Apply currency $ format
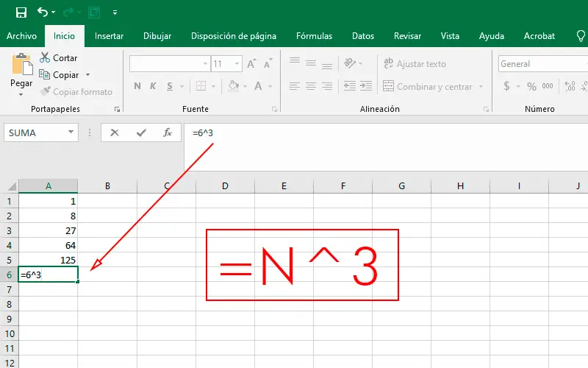The height and width of the screenshot is (368, 588). (506, 86)
